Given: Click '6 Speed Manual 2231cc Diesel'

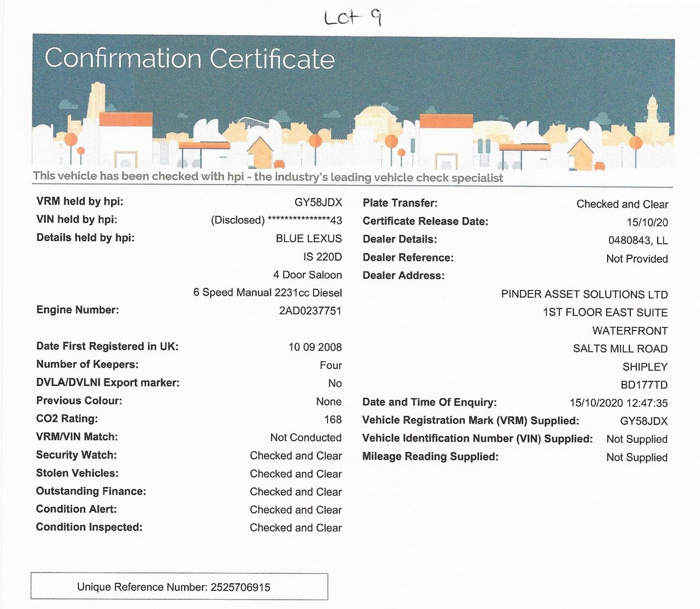Looking at the screenshot, I should [268, 292].
